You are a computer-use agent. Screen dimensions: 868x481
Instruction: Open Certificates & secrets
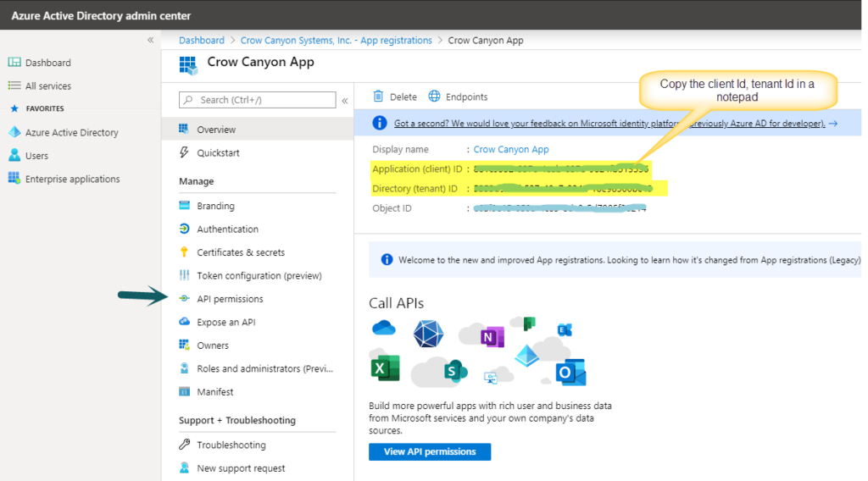coord(241,252)
